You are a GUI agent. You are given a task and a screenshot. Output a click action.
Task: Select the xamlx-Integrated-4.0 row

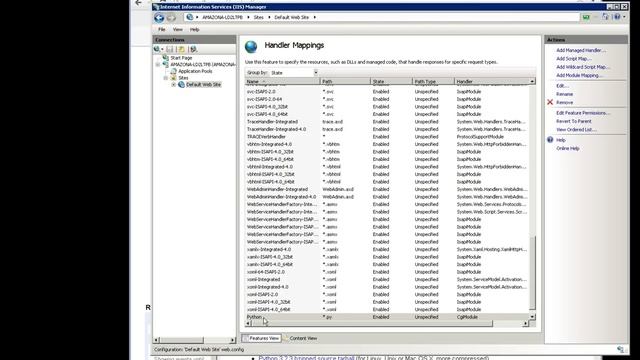point(387,249)
